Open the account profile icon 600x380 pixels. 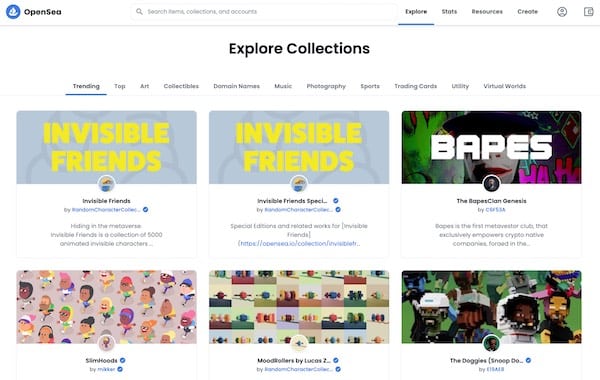pos(562,12)
